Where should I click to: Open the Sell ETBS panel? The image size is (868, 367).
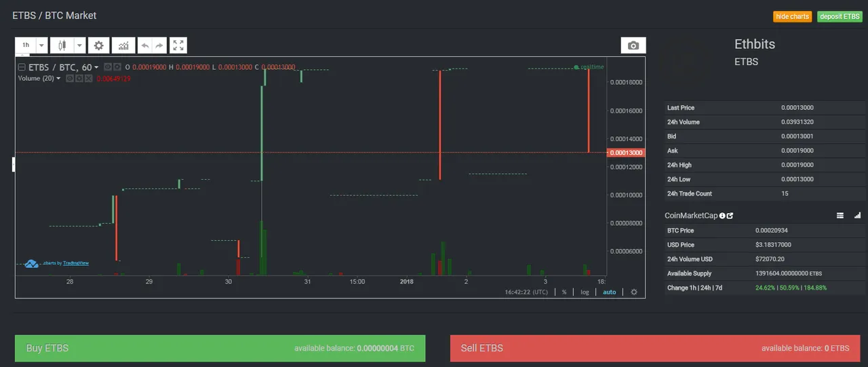pos(656,348)
